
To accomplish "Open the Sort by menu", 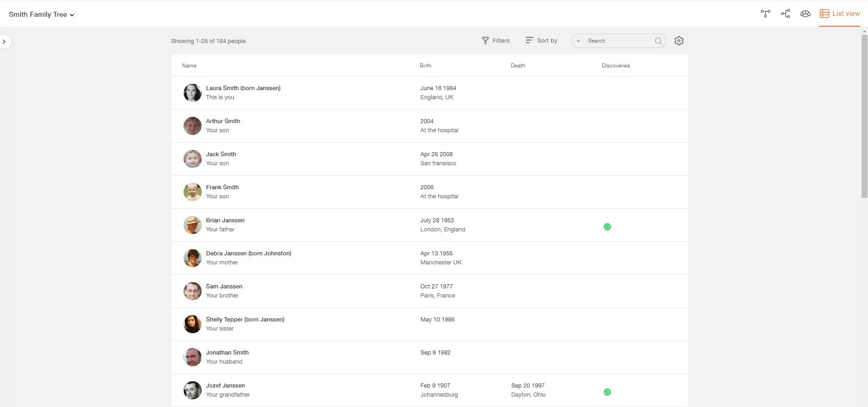I will [x=541, y=41].
